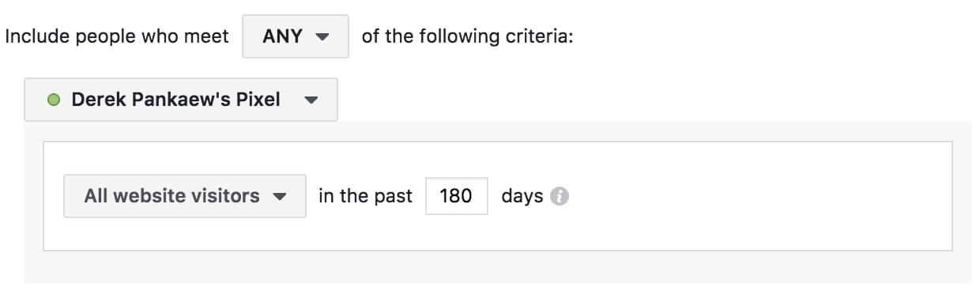
Task: Click the green status dot beside Pixel name
Action: coord(54,100)
